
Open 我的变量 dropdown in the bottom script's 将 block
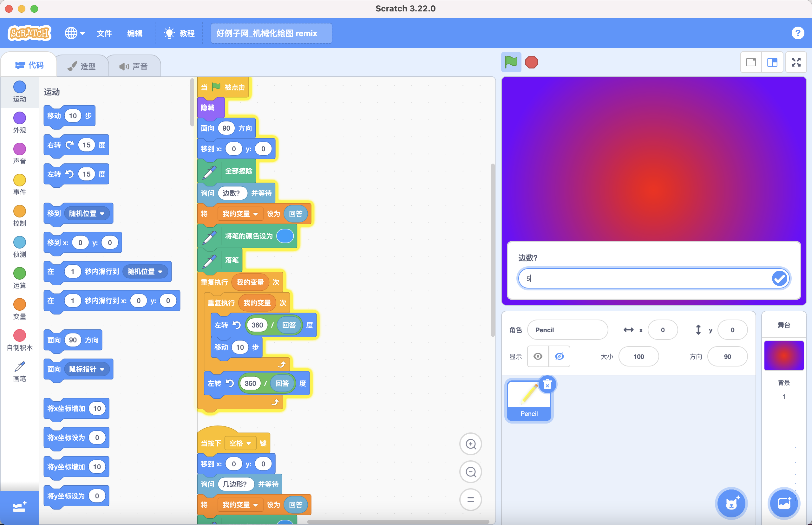click(240, 505)
